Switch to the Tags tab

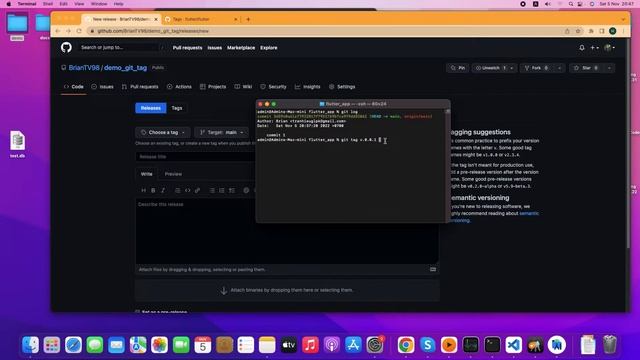[x=177, y=108]
